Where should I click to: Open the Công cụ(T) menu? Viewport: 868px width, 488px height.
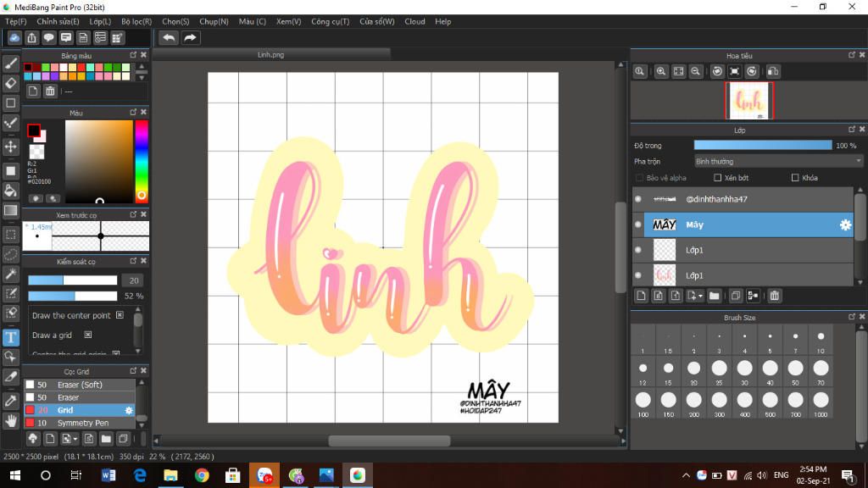pos(331,21)
